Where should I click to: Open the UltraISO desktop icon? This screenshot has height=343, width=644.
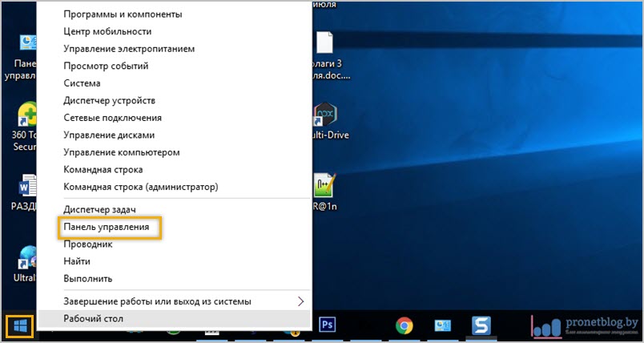(26, 262)
